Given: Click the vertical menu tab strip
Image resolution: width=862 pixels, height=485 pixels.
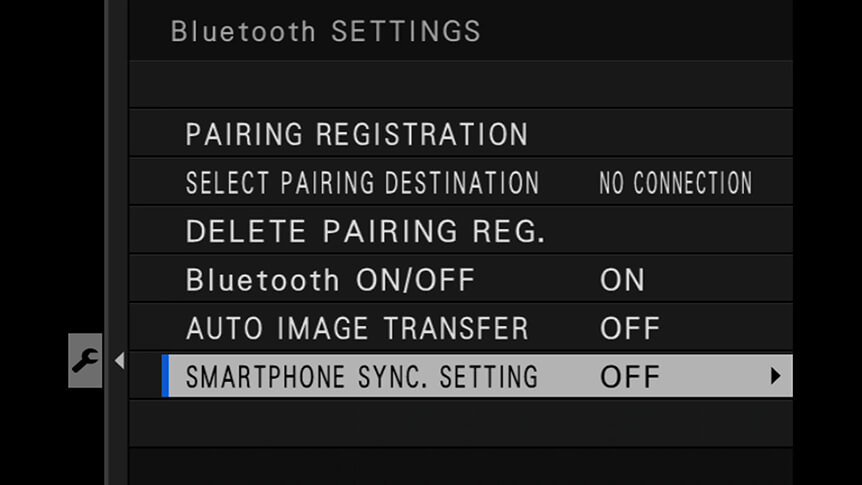Looking at the screenshot, I should point(116,242).
